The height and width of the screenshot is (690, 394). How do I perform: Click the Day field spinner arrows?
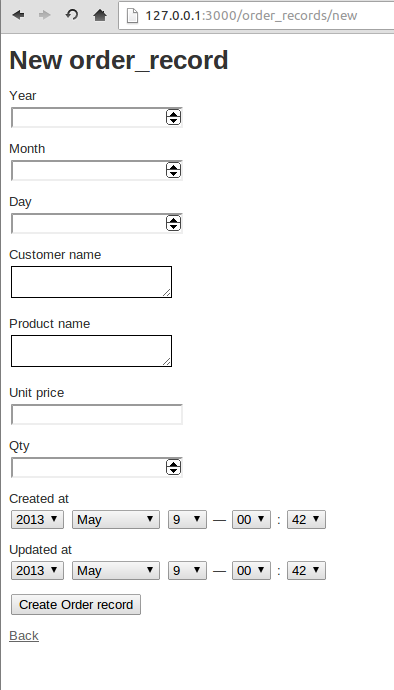tap(173, 223)
